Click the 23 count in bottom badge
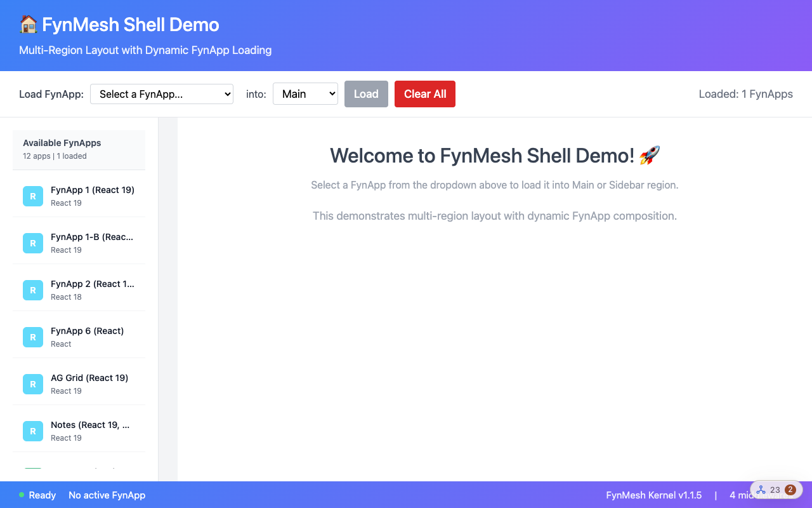 [775, 490]
